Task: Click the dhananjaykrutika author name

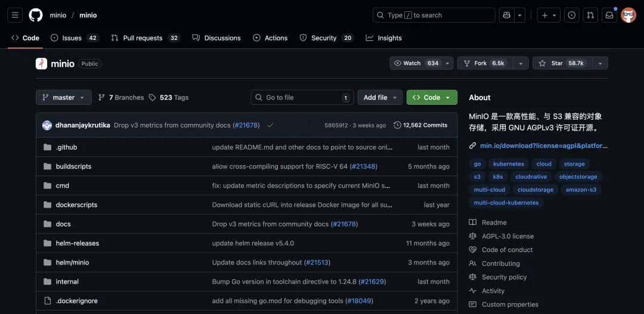Action: (x=82, y=125)
